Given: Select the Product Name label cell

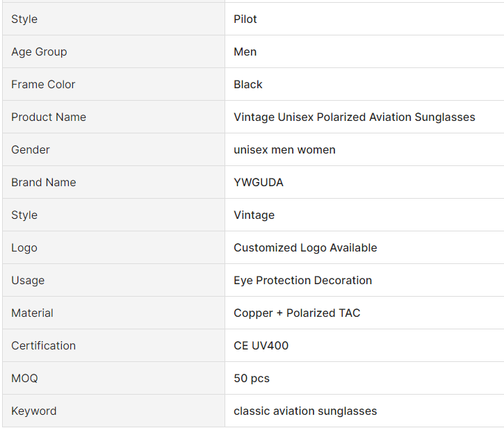Looking at the screenshot, I should pyautogui.click(x=49, y=117).
